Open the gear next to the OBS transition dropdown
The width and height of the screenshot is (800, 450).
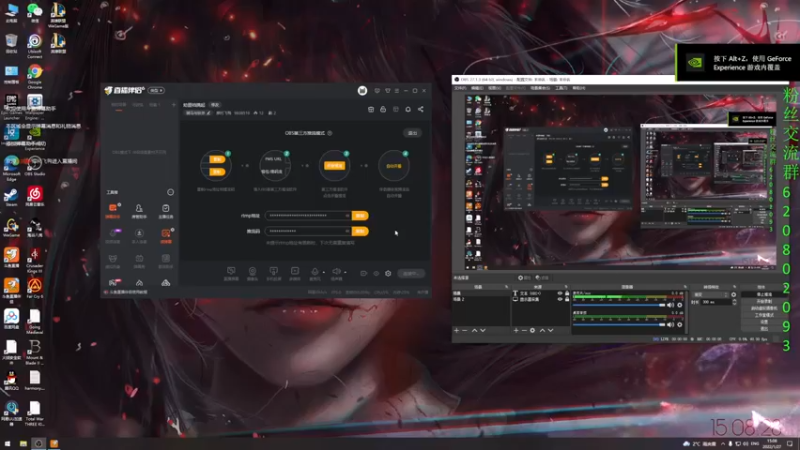tap(734, 295)
